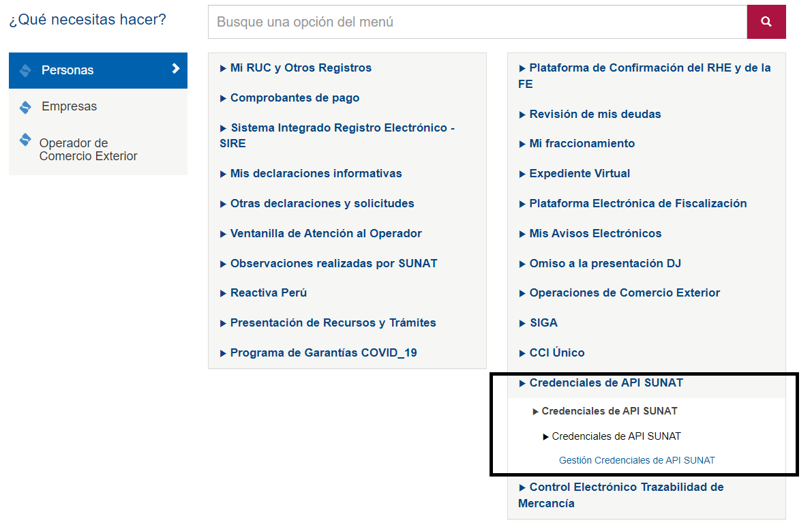Expand Reactiva Perú option
Viewport: 812px width, 527px height.
(x=263, y=293)
